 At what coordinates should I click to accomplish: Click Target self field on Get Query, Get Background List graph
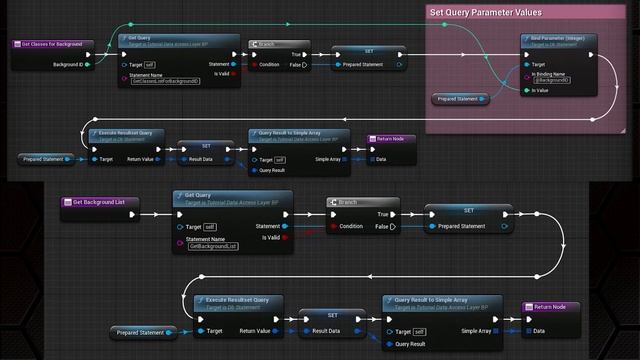coord(210,227)
